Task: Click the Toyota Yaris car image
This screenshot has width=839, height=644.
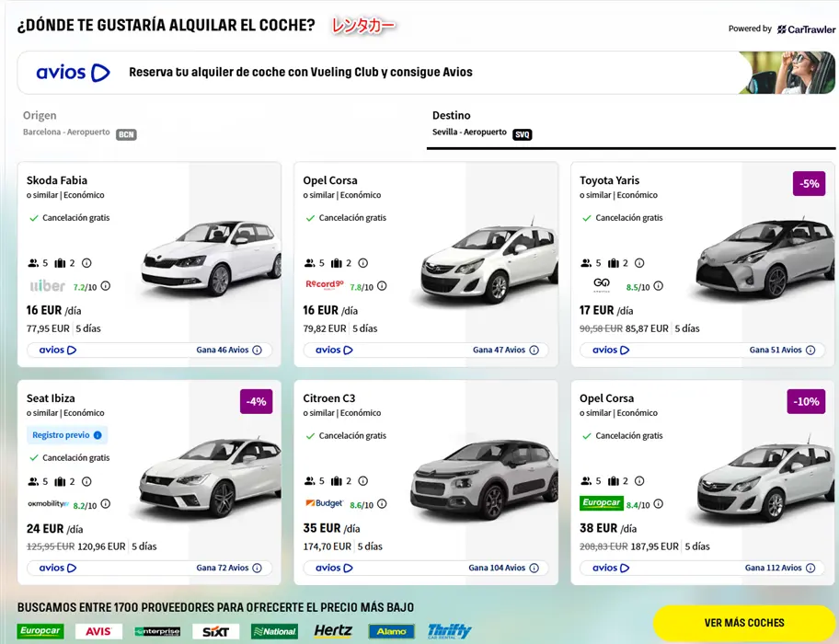Action: [765, 259]
